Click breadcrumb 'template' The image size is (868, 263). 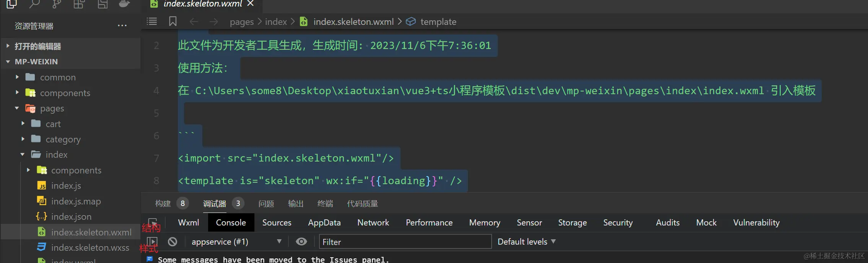coord(438,22)
